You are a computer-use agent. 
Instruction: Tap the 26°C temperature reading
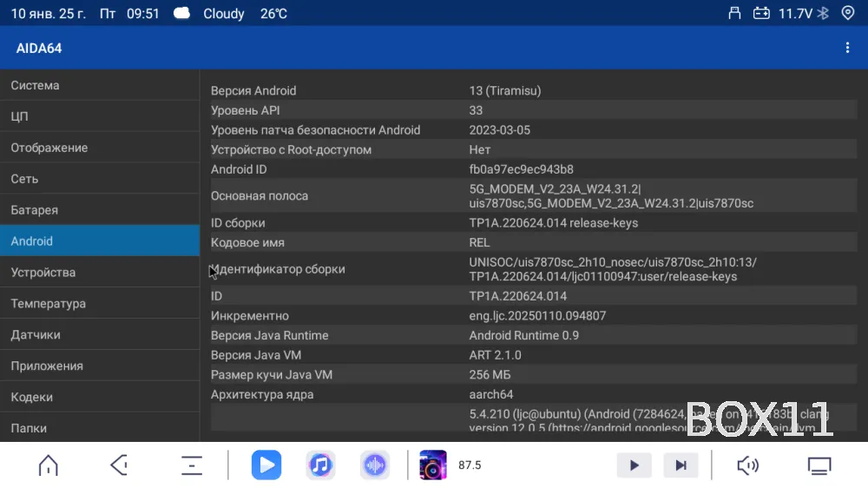(273, 13)
